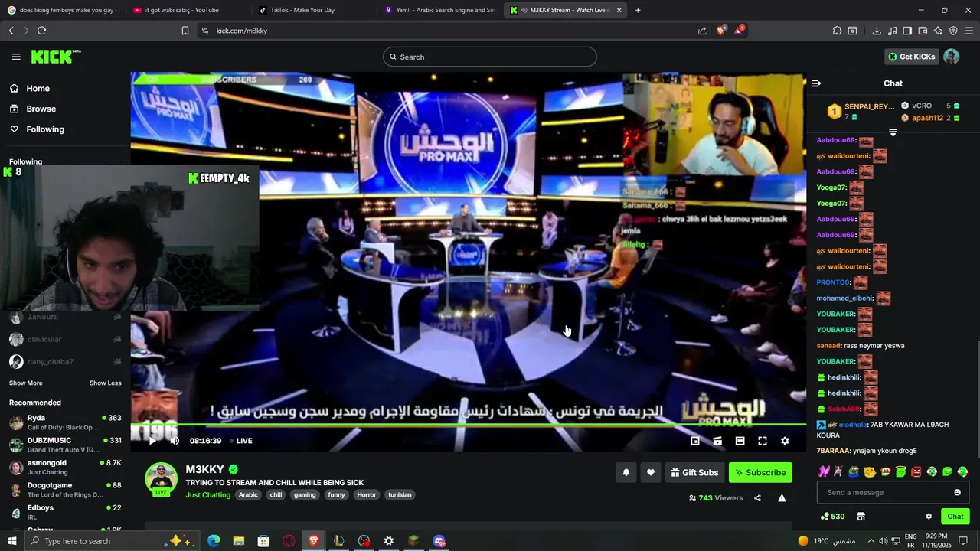Open the hamburger sidebar menu
Viewport: 980px width, 551px height.
point(16,57)
